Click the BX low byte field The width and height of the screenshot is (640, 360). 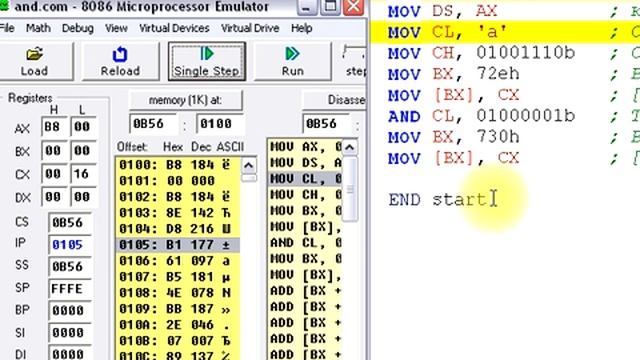coord(83,151)
